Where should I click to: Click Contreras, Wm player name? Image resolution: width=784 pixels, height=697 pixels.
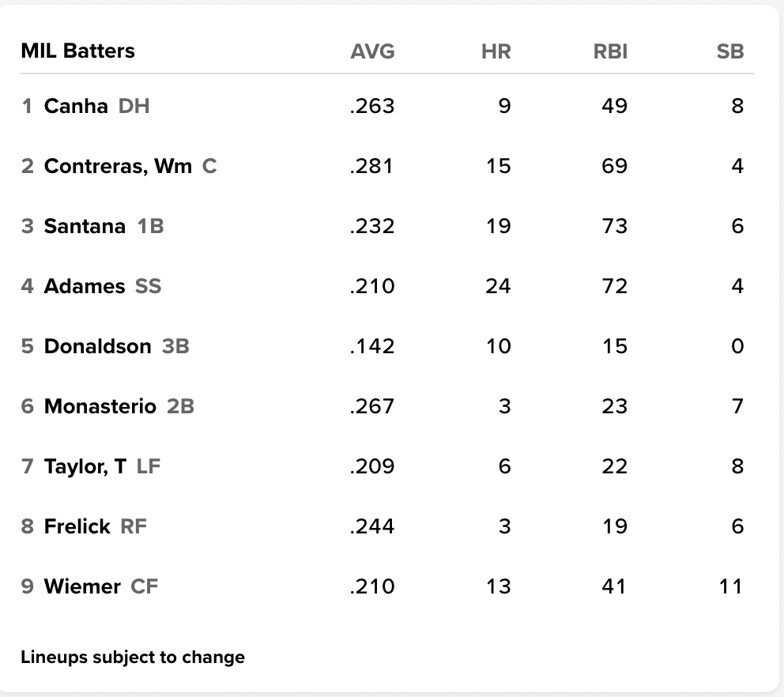point(118,166)
